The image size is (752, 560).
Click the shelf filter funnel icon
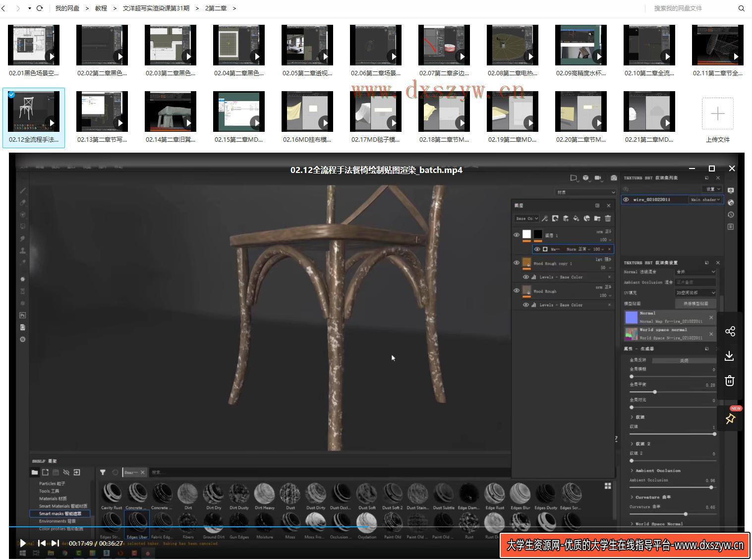pos(103,472)
